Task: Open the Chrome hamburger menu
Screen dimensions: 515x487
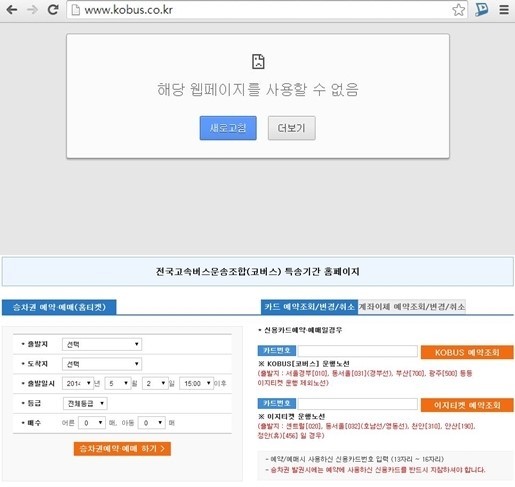Action: tap(504, 10)
